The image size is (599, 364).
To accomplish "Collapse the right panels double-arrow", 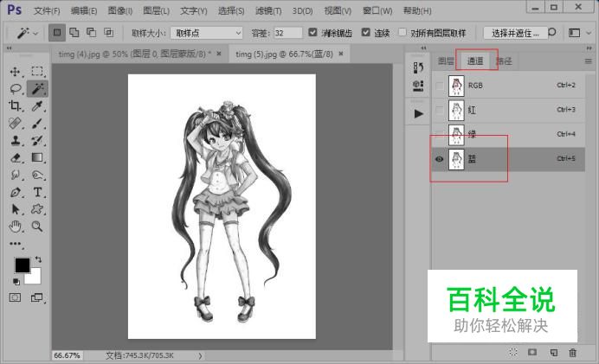I will (x=589, y=48).
